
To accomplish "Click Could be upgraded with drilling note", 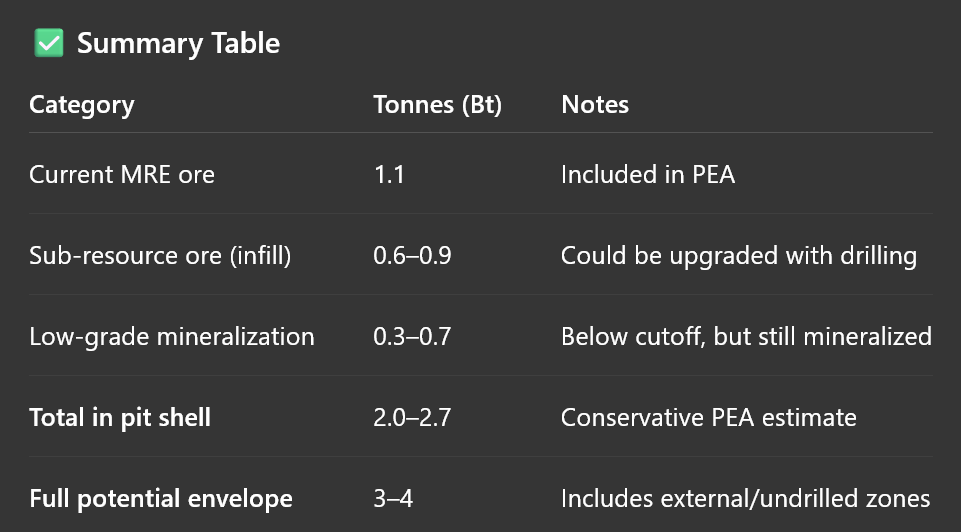I will click(x=739, y=255).
